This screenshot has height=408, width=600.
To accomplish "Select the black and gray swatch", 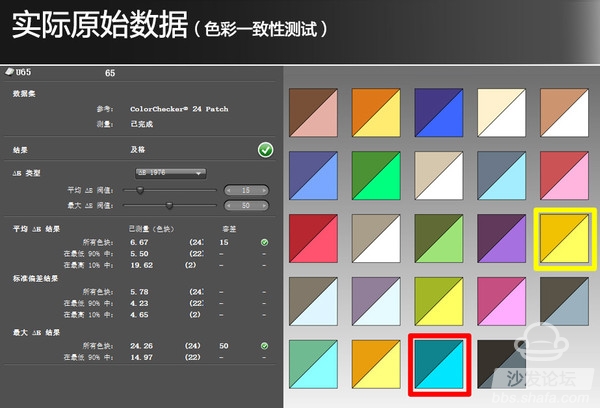I will click(x=502, y=364).
